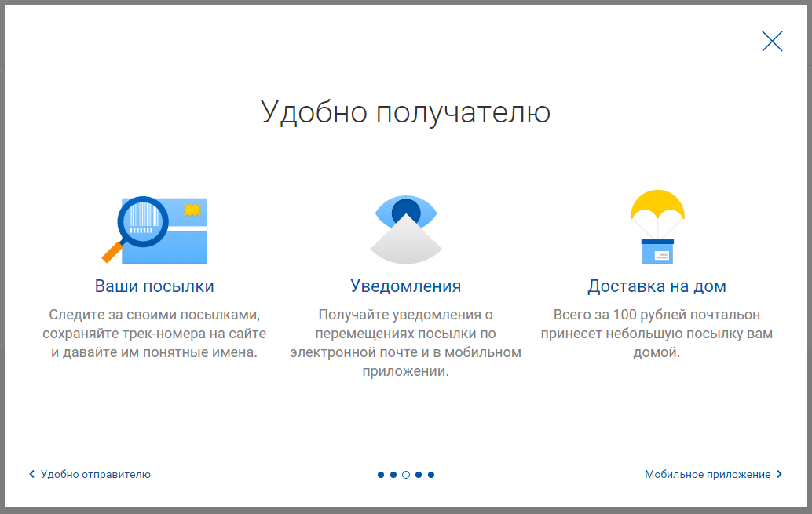Select the hollow third pagination dot
The height and width of the screenshot is (514, 812).
[x=406, y=475]
